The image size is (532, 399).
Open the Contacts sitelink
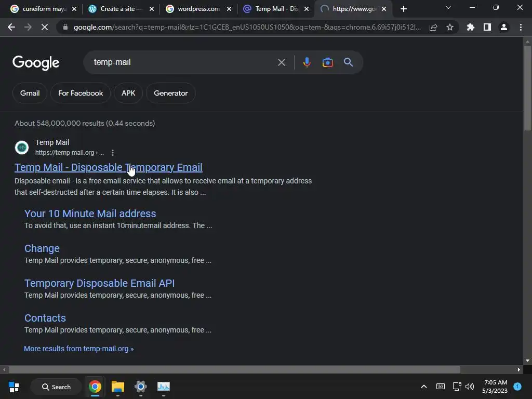point(45,318)
